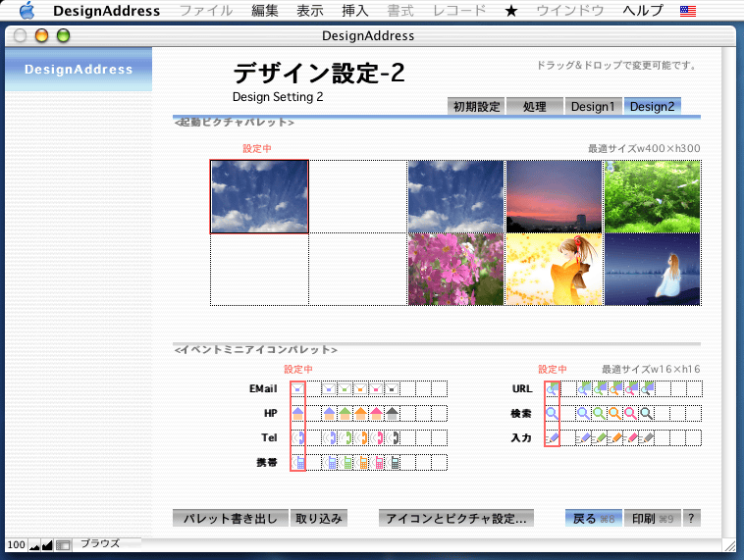Screen dimensions: 744x560
Task: Click the currently set 検索 icon slot
Action: 552,414
